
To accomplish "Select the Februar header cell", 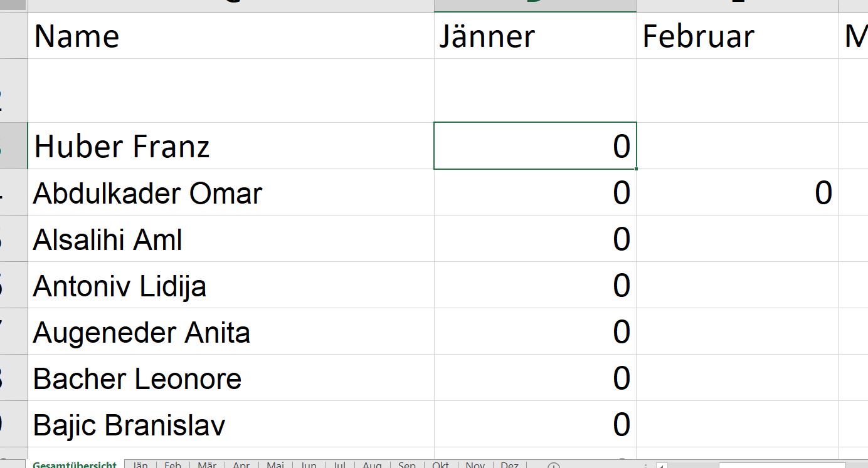I will 737,36.
